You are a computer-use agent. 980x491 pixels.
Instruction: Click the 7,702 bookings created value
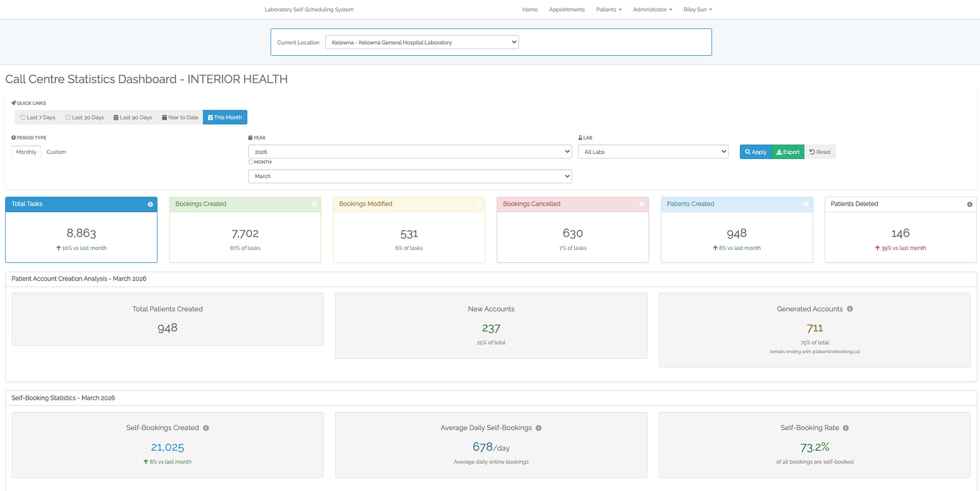pos(245,233)
